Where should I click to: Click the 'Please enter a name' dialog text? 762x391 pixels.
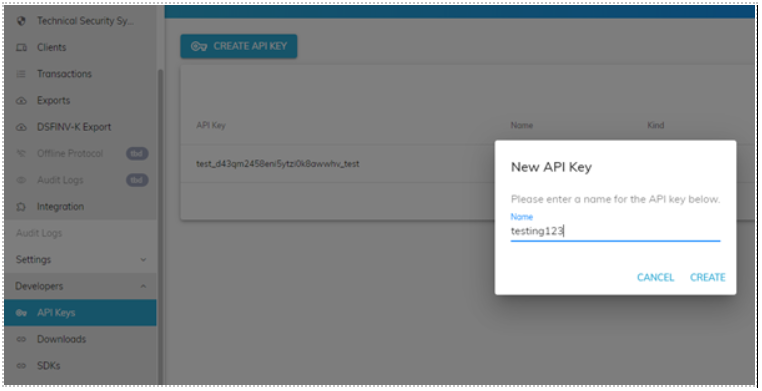tap(615, 199)
